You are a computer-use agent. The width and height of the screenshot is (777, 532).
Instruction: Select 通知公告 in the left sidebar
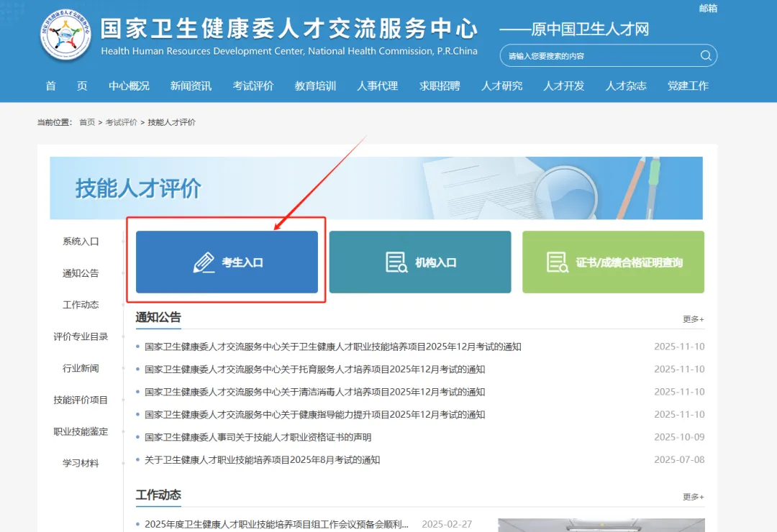[x=81, y=273]
